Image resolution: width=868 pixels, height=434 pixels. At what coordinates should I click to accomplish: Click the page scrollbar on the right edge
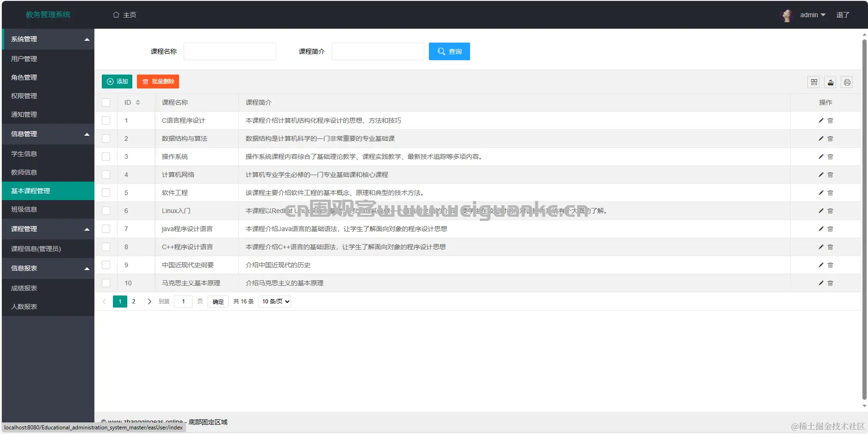point(864,220)
